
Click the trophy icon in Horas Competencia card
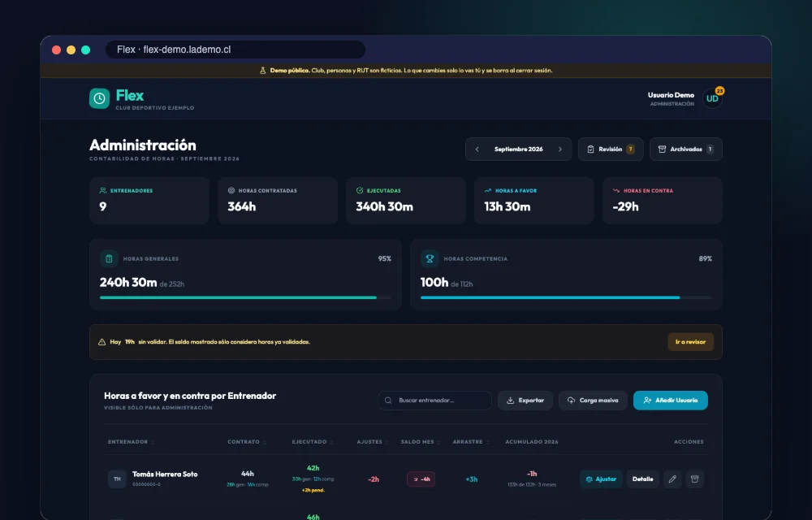pos(430,258)
